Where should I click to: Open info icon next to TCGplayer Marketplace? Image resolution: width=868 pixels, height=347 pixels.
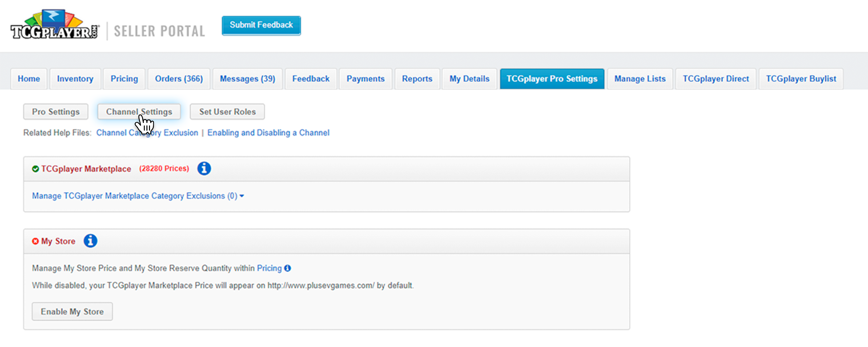204,168
